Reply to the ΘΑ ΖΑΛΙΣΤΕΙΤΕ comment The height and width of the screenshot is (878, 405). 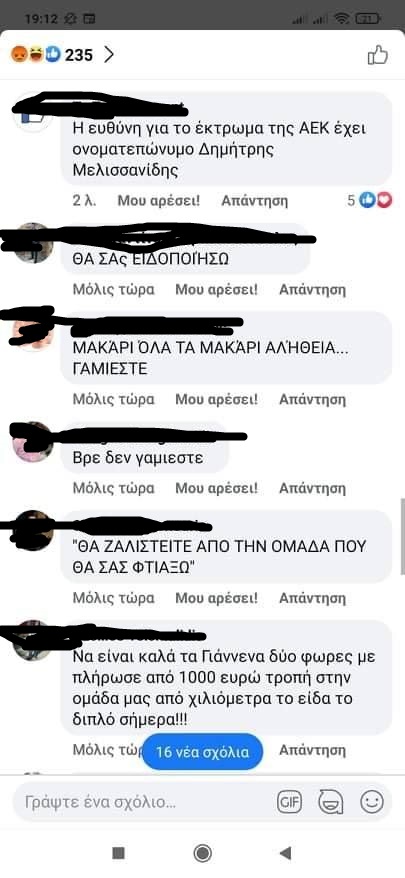tap(313, 598)
